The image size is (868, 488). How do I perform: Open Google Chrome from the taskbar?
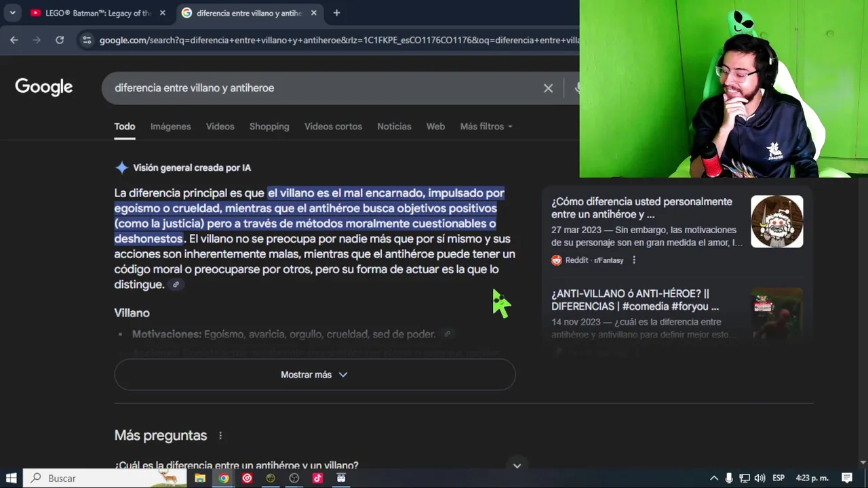(224, 478)
